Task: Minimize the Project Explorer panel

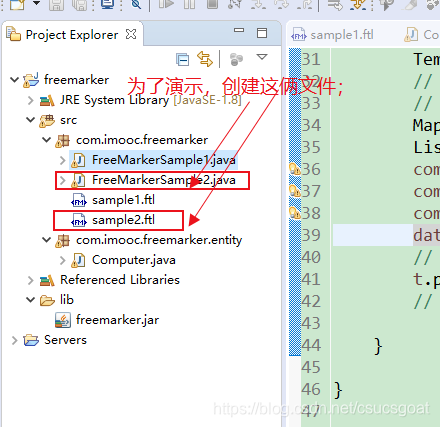Action: (x=239, y=30)
